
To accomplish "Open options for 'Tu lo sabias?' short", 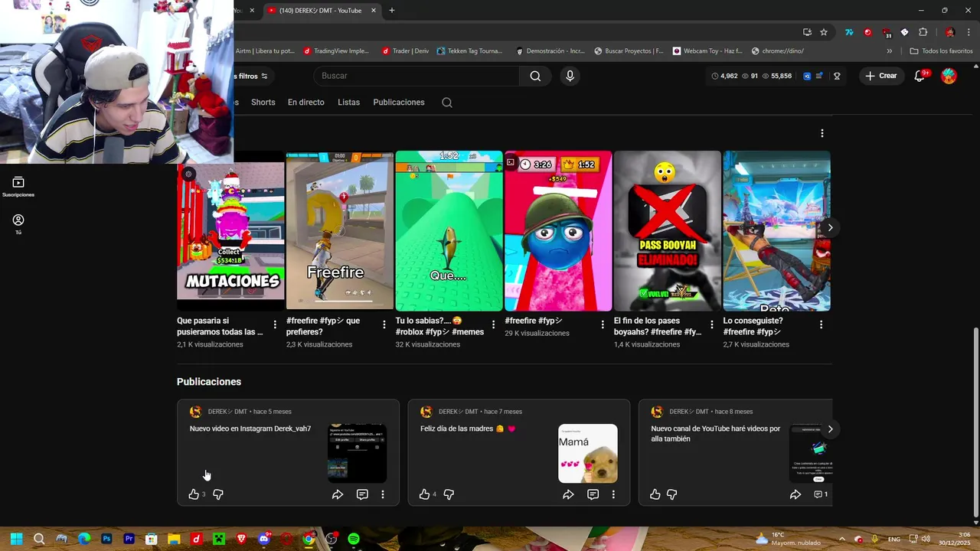I will pos(493,324).
